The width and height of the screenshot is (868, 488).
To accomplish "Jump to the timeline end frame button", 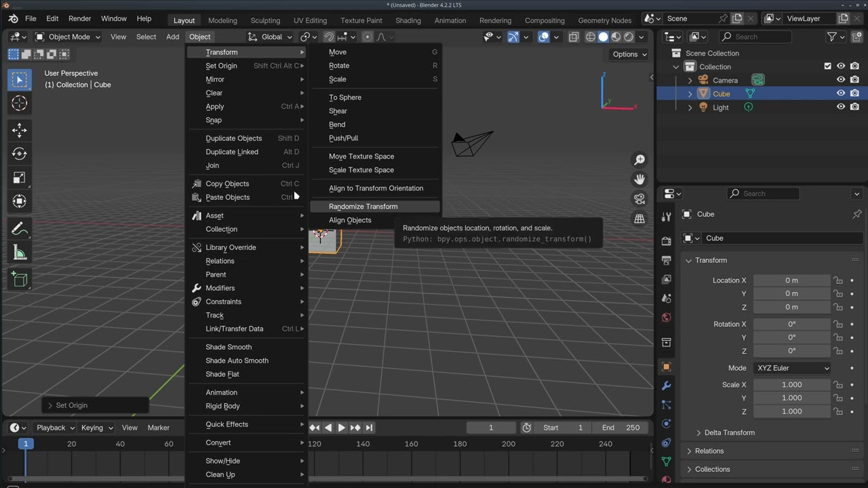I will tap(368, 428).
